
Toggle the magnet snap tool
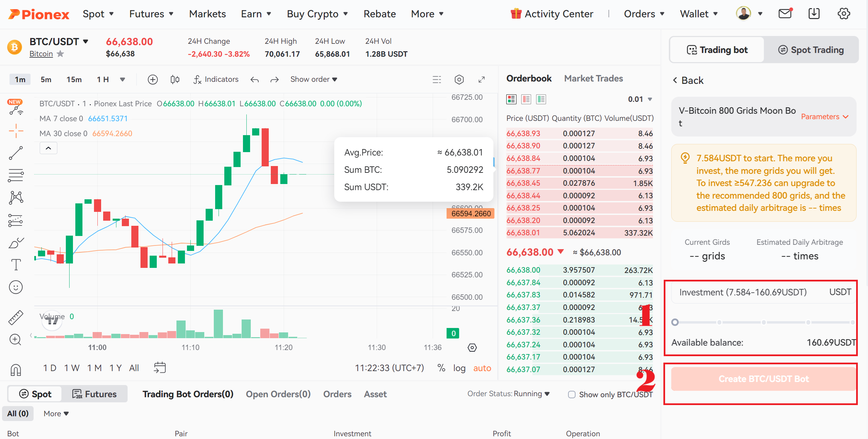(16, 370)
